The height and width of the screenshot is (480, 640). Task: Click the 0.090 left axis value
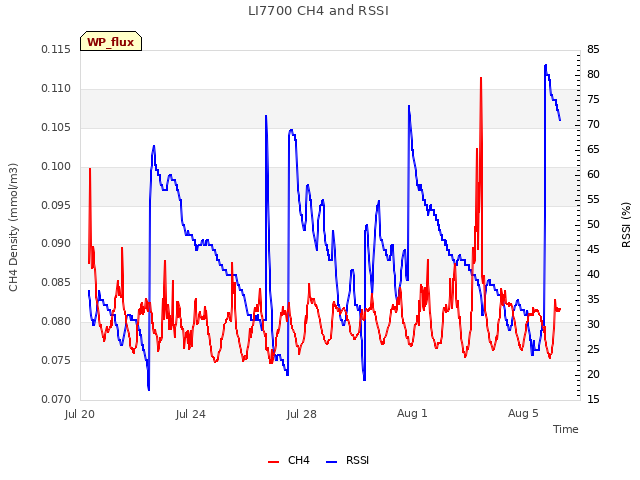pyautogui.click(x=56, y=243)
